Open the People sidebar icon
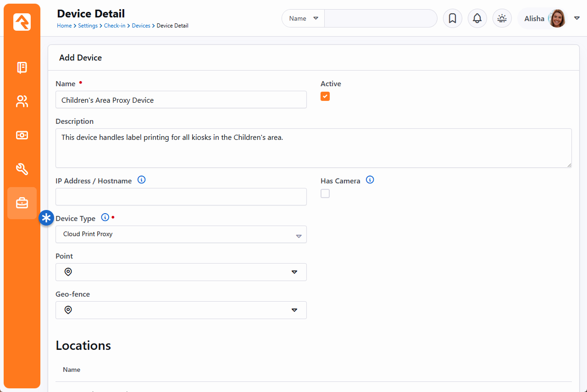Viewport: 587px width, 392px height. (22, 101)
